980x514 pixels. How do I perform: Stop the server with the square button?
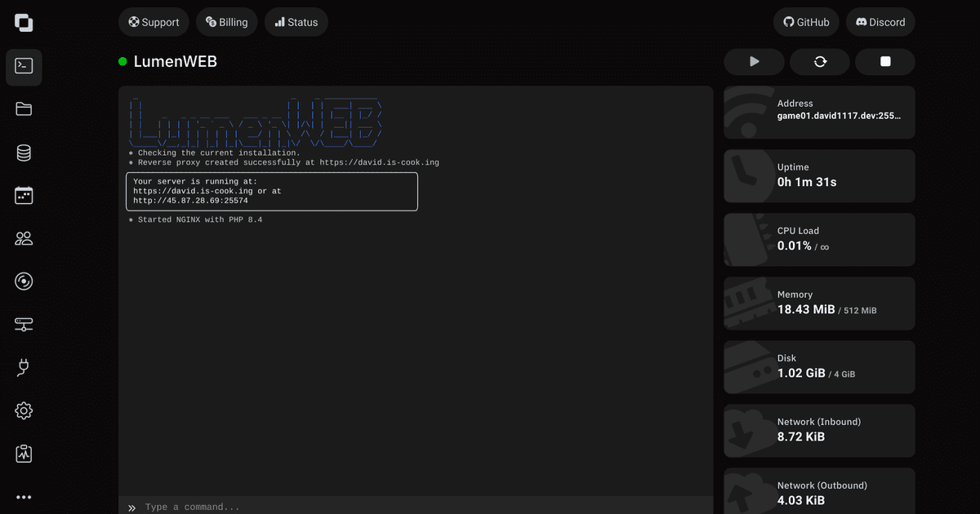[x=885, y=62]
